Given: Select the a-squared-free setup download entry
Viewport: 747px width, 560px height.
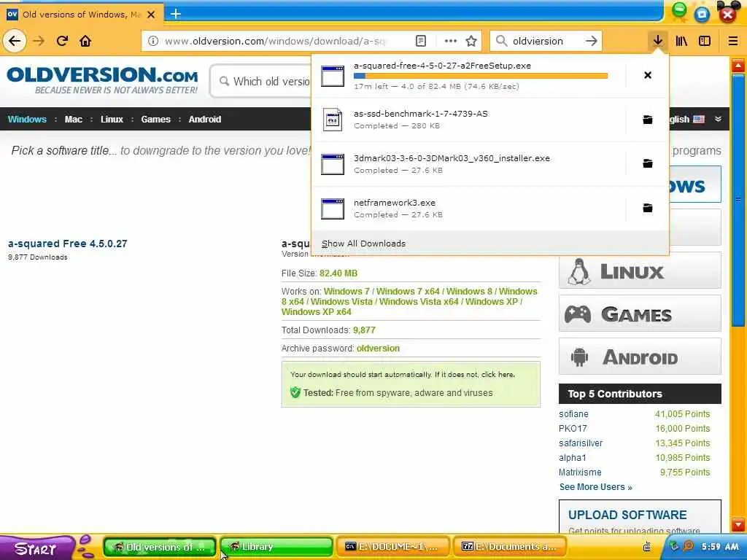Looking at the screenshot, I should [469, 75].
